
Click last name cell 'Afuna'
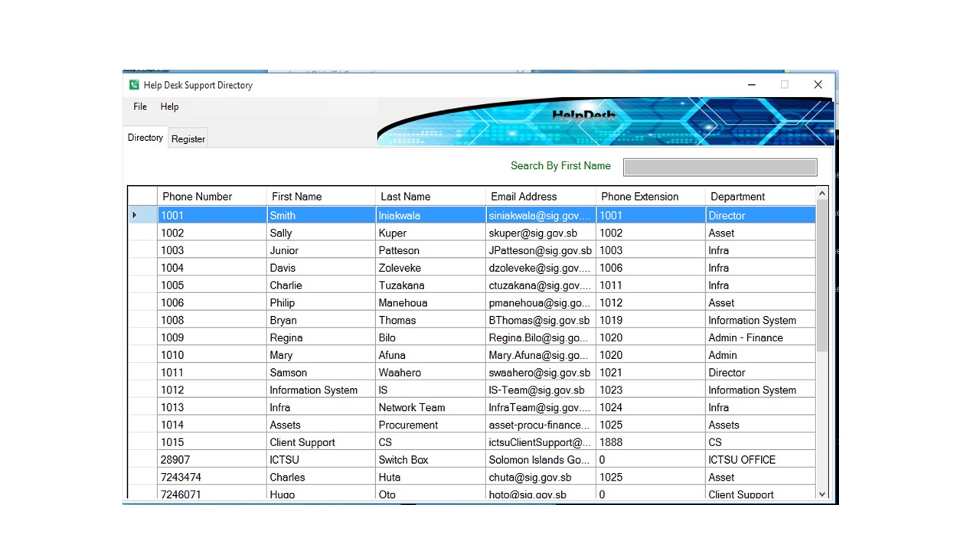pos(430,355)
